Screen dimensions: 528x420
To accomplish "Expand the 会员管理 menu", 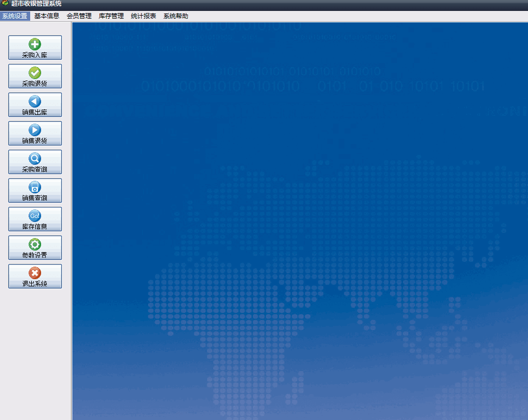I will pyautogui.click(x=79, y=16).
